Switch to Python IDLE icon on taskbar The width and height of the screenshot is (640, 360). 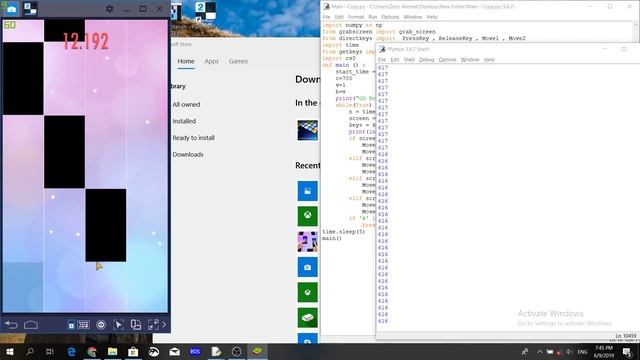click(x=216, y=351)
